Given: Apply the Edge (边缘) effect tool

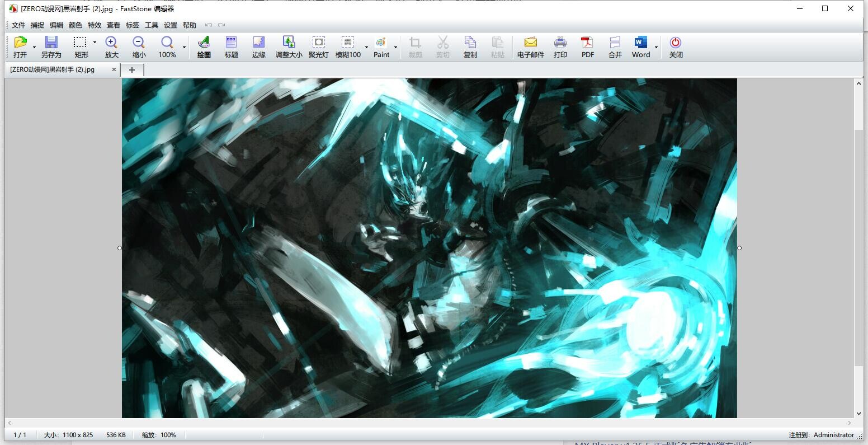Looking at the screenshot, I should pyautogui.click(x=258, y=47).
